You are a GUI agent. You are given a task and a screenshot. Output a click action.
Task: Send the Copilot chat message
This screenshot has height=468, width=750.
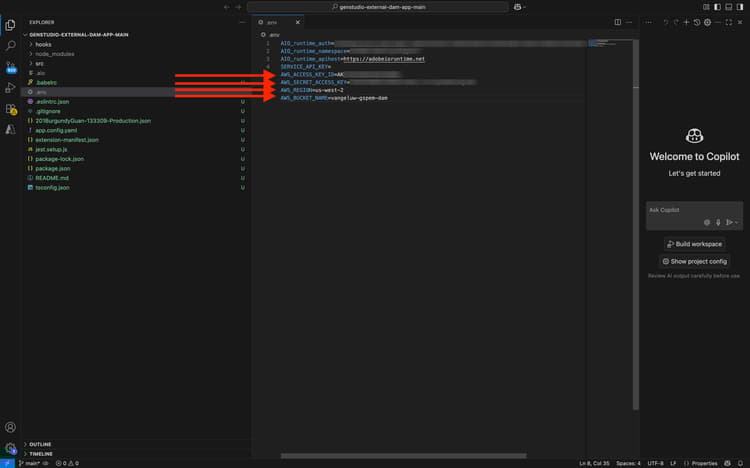pos(729,222)
